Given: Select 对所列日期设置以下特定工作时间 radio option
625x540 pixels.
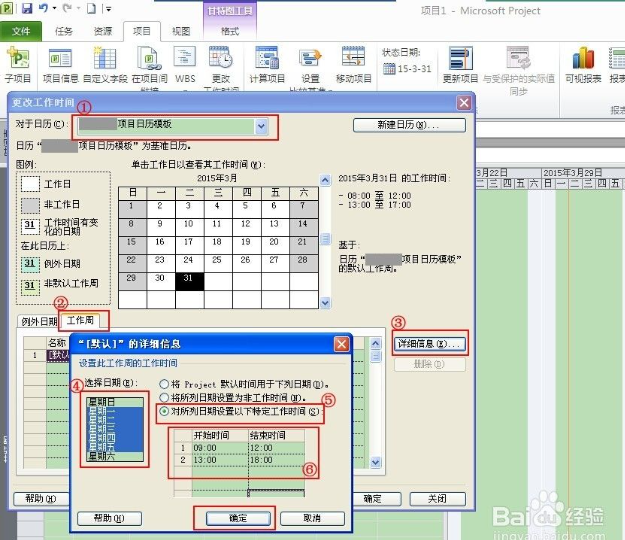Looking at the screenshot, I should [165, 411].
